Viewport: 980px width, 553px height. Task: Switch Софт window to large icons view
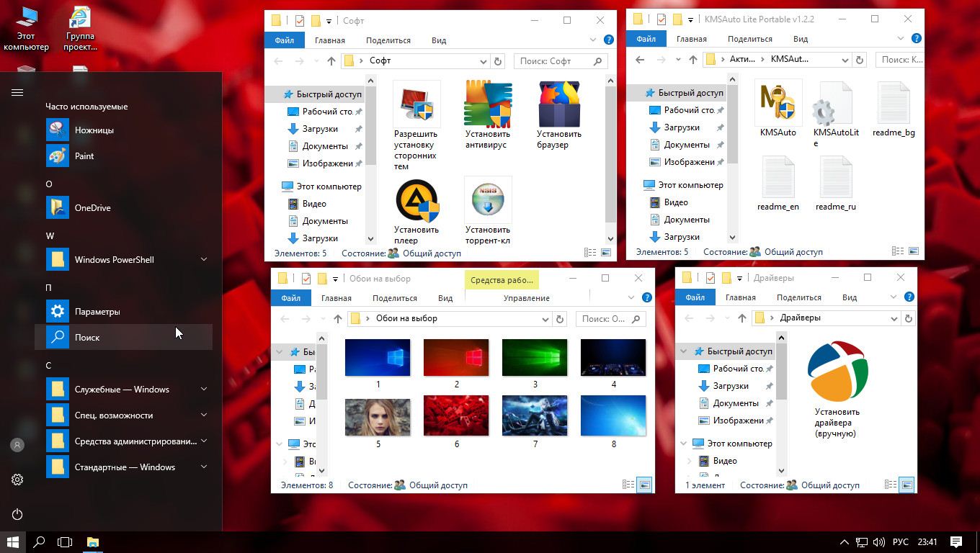tap(606, 253)
